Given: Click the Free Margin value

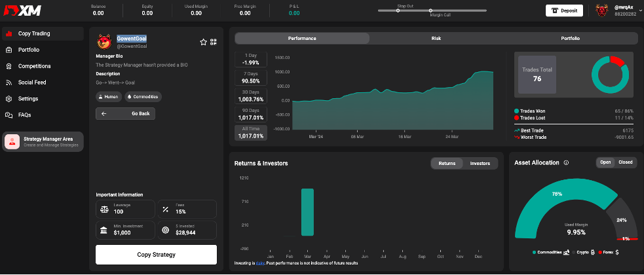Looking at the screenshot, I should click(245, 13).
